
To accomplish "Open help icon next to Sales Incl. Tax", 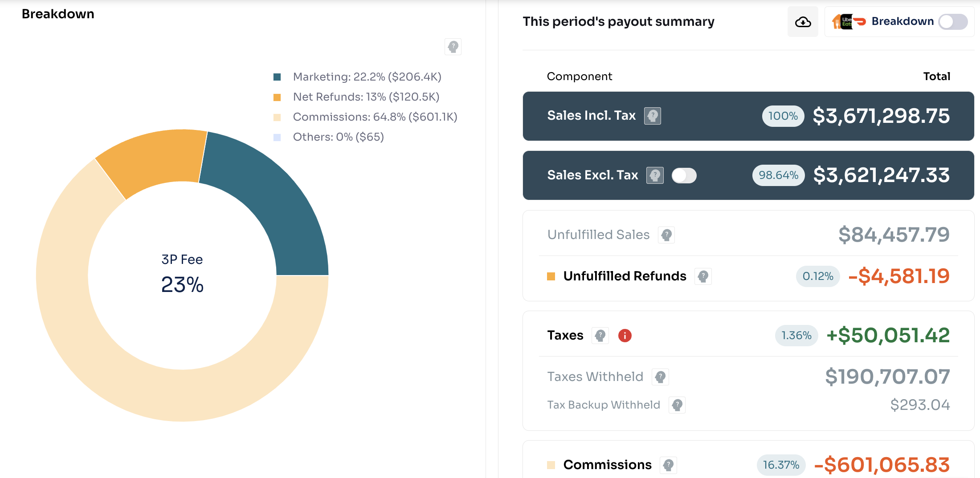I will pos(652,116).
